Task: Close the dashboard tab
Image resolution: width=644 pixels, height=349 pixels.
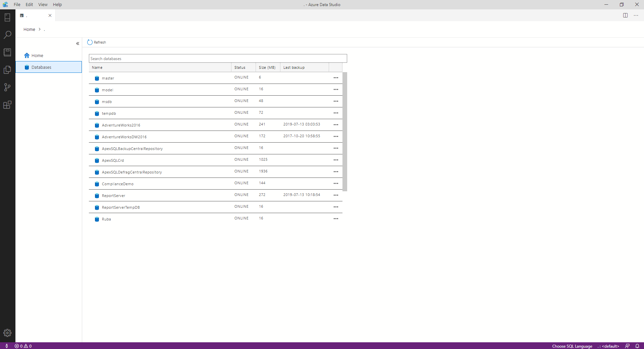Action: [50, 15]
